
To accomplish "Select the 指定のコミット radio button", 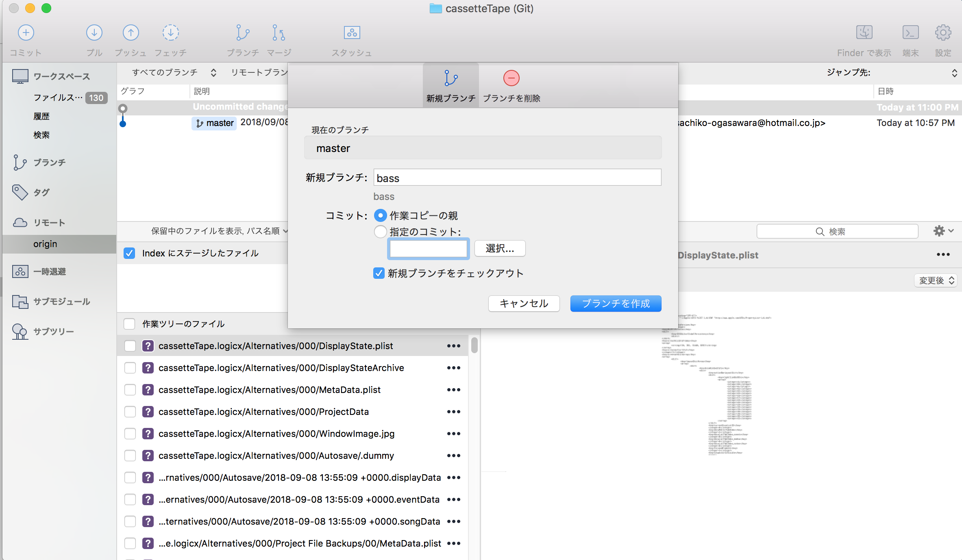I will 380,231.
